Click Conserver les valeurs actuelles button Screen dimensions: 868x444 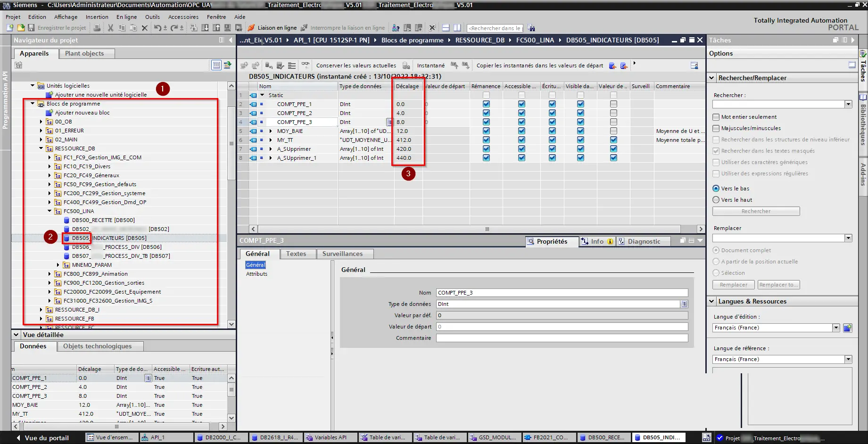pos(356,66)
